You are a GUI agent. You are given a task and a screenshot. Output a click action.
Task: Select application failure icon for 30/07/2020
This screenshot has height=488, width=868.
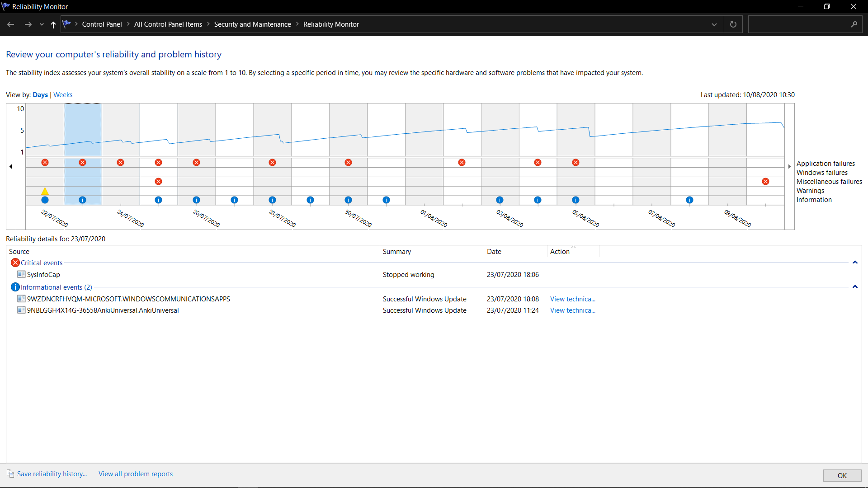tap(348, 163)
